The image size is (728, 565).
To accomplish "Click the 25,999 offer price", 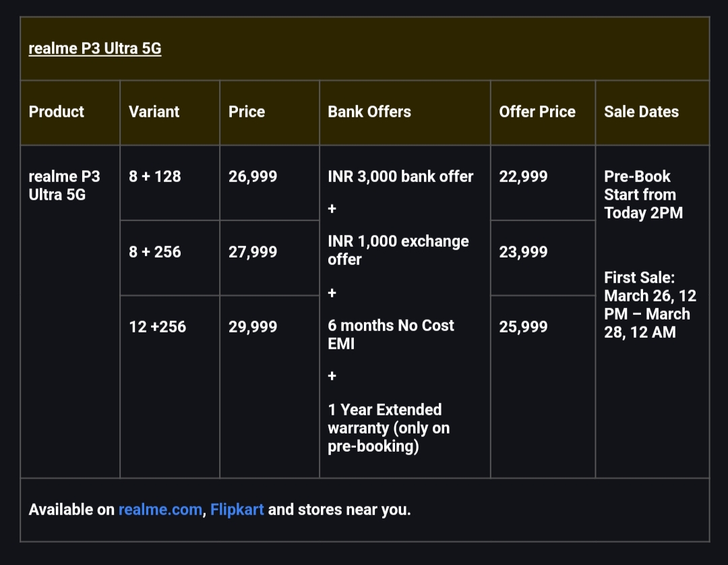I will [523, 327].
